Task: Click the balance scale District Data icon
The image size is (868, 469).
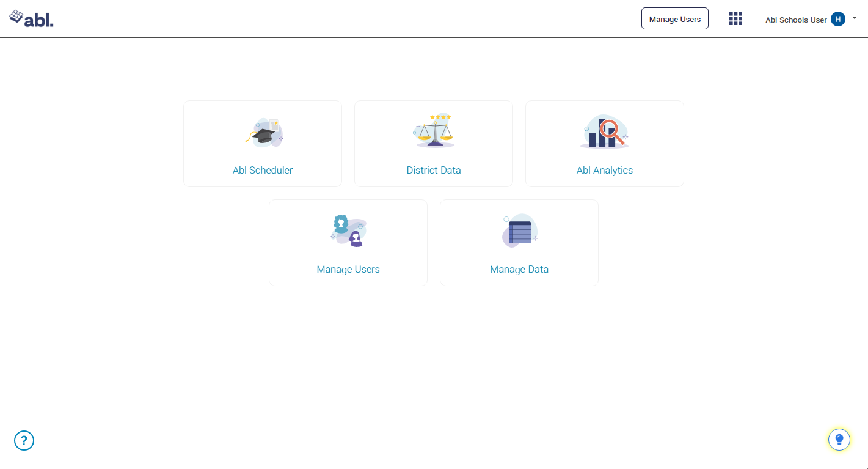Action: coord(434,131)
